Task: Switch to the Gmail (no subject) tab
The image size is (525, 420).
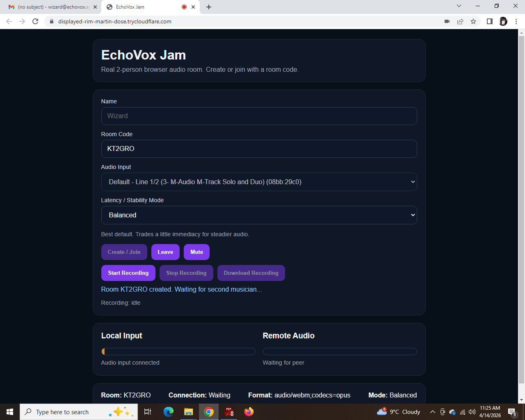Action: (x=51, y=7)
